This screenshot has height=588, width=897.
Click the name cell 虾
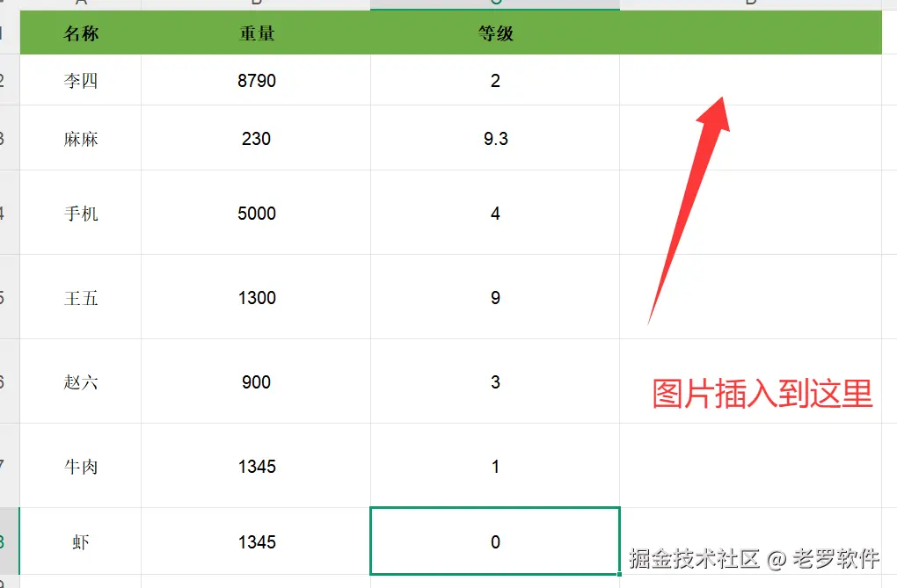click(81, 541)
